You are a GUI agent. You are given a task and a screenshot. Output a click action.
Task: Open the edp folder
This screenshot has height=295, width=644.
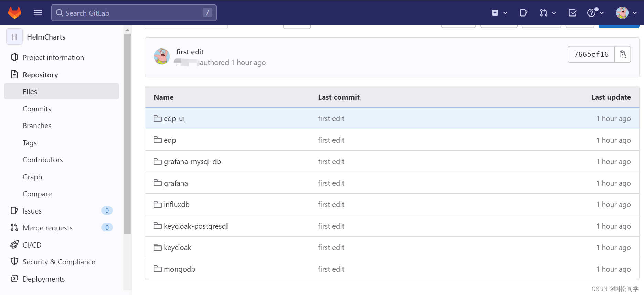pos(170,140)
